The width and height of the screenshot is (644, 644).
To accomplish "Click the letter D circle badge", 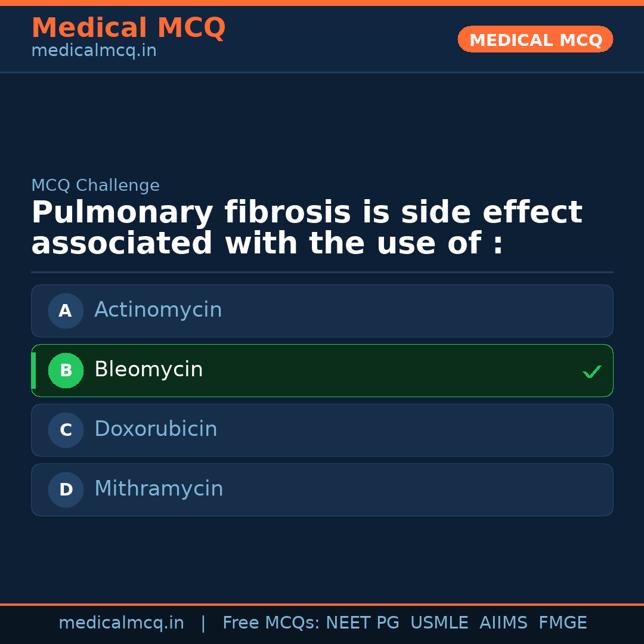I will pyautogui.click(x=66, y=490).
